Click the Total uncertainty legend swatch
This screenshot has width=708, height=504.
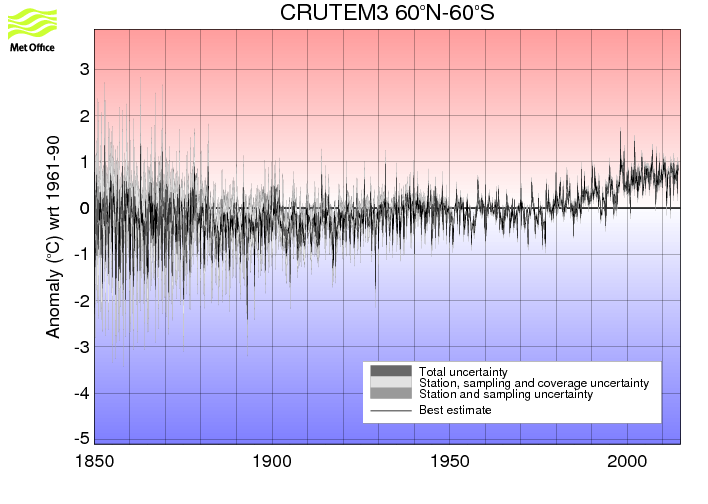[391, 371]
